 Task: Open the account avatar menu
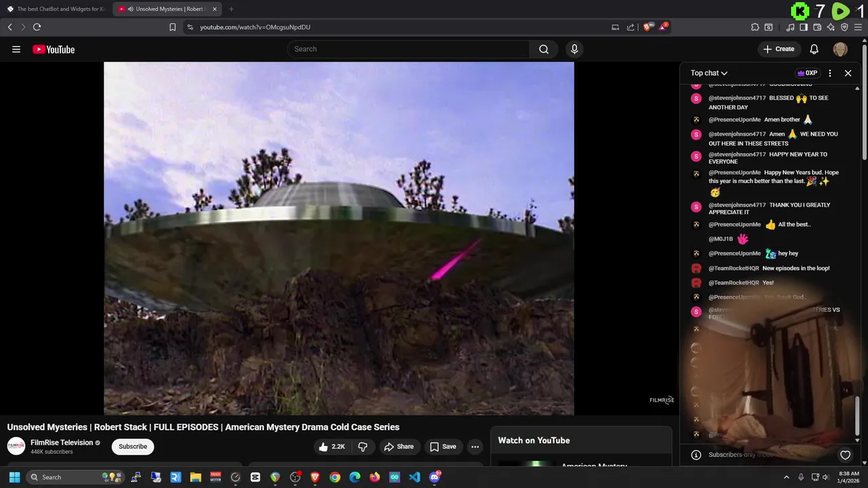pos(840,49)
